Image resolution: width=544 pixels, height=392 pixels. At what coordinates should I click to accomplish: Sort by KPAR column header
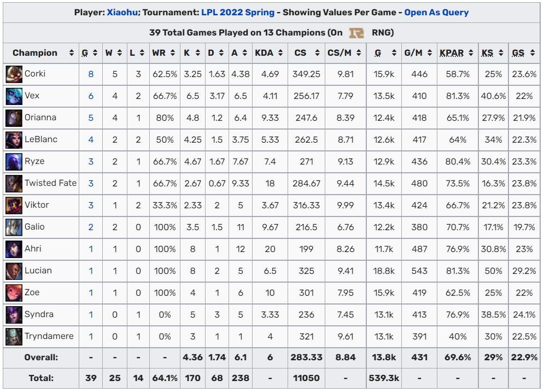471,53
